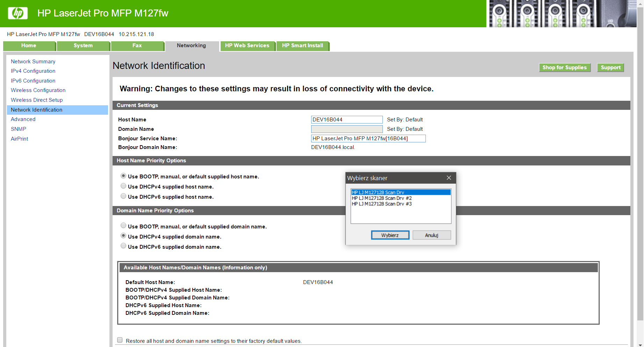Open AirPrint settings
Screen dimensions: 644x347
click(x=19, y=139)
